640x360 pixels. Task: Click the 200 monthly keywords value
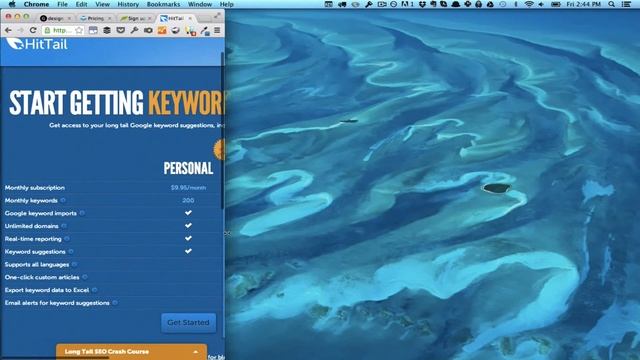(x=188, y=200)
